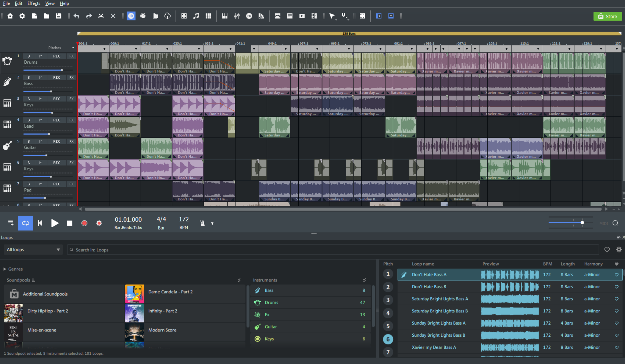Open the Effects menu

[34, 3]
